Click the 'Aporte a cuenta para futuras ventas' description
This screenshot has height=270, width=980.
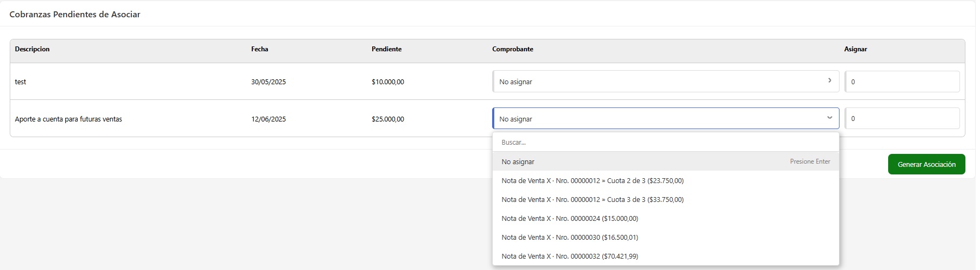pyautogui.click(x=69, y=119)
